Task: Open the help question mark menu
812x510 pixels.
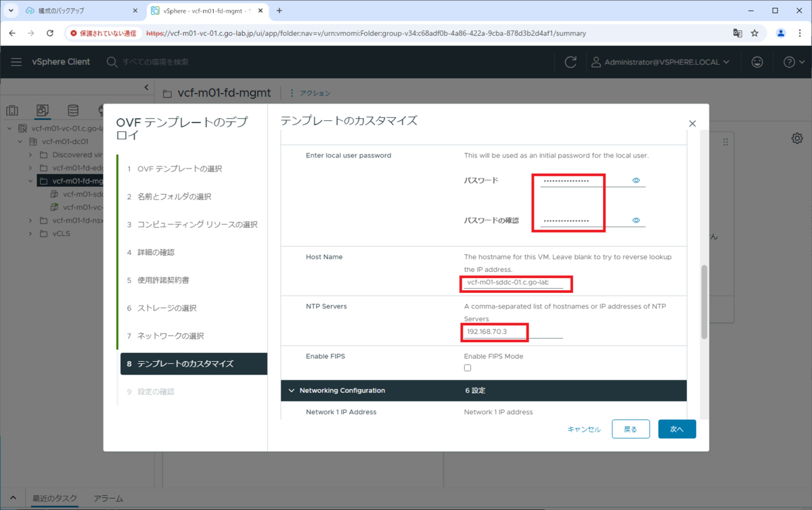Action: point(794,62)
